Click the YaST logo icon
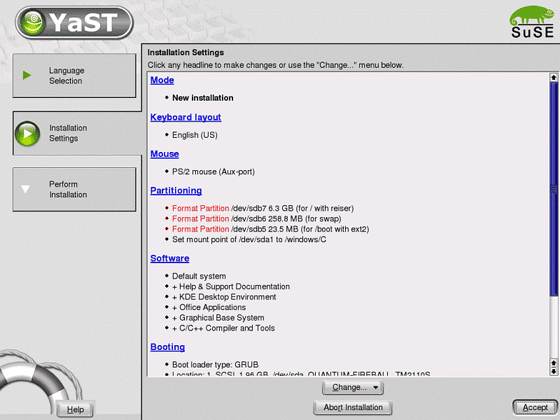 (x=32, y=22)
